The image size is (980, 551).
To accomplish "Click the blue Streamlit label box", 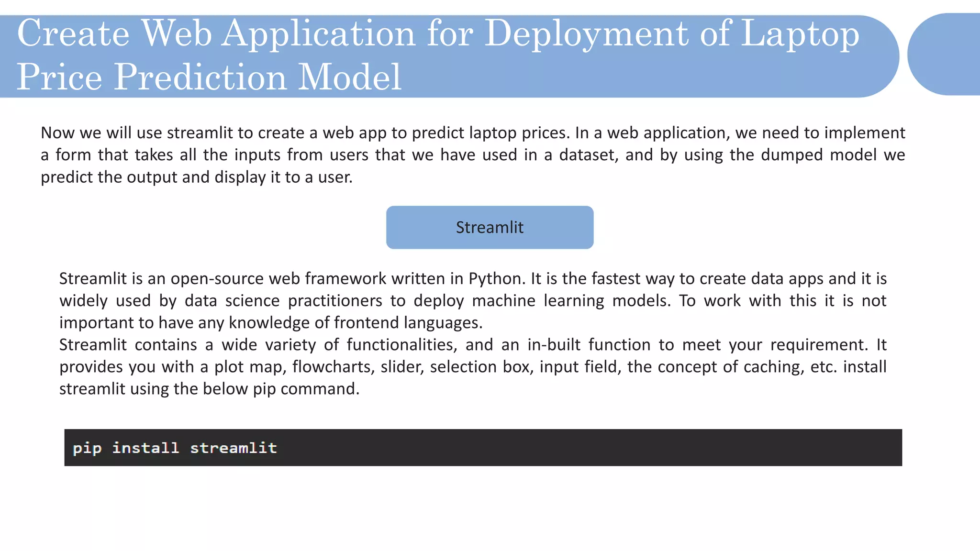I will (490, 227).
